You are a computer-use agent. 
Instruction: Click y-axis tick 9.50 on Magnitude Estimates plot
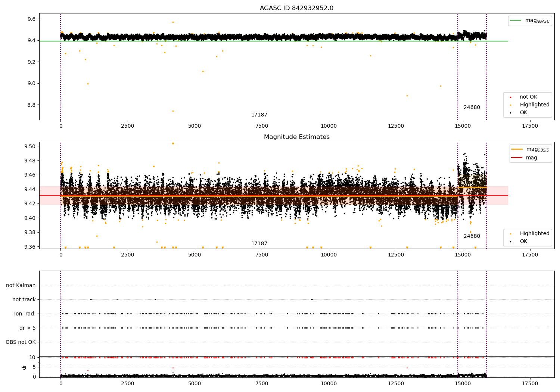(29, 146)
